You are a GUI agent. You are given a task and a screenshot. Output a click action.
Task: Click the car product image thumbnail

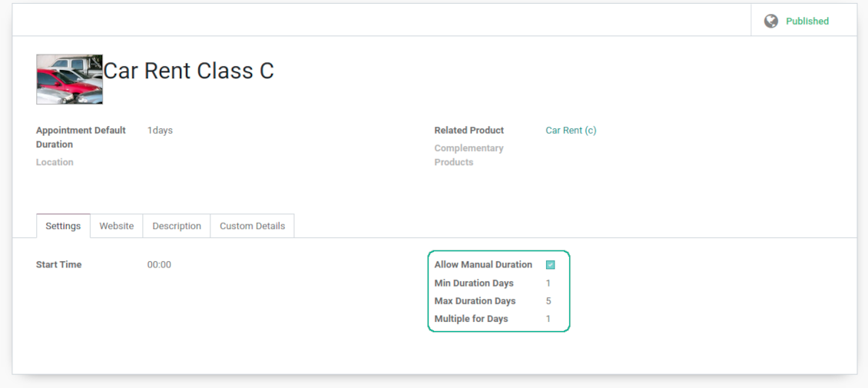69,79
